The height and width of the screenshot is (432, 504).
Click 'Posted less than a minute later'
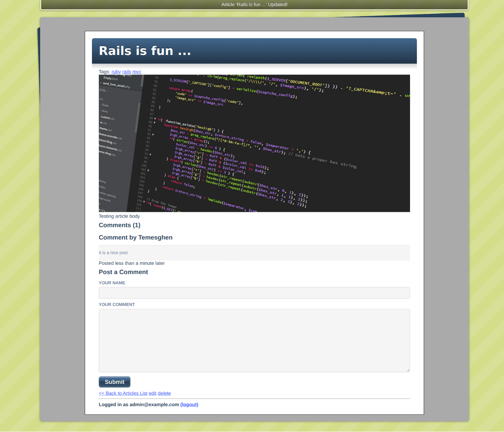(132, 263)
